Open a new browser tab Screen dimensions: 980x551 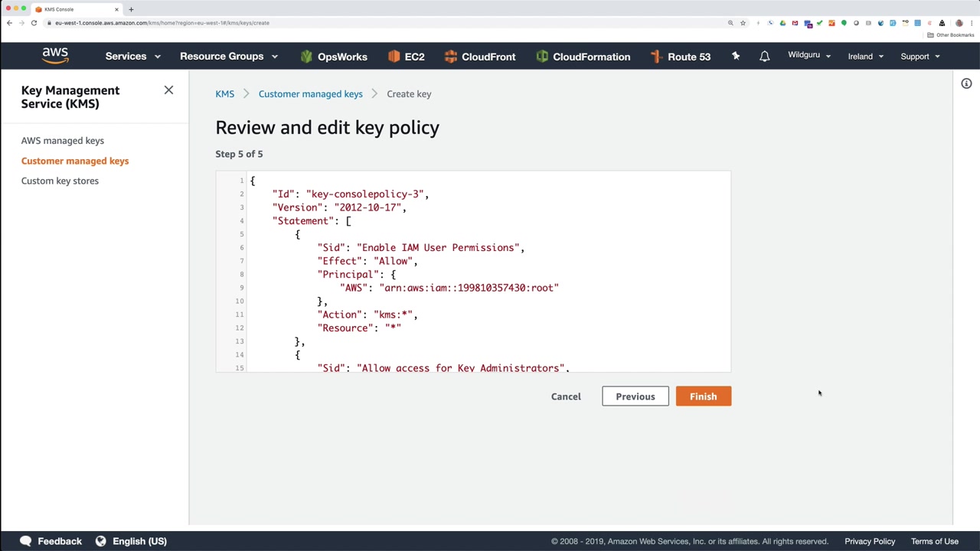[131, 9]
